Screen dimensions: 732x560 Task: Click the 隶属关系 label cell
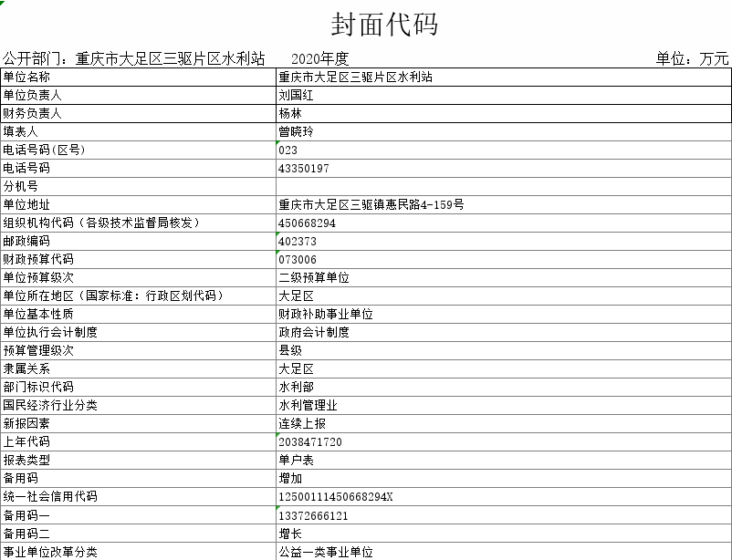139,368
